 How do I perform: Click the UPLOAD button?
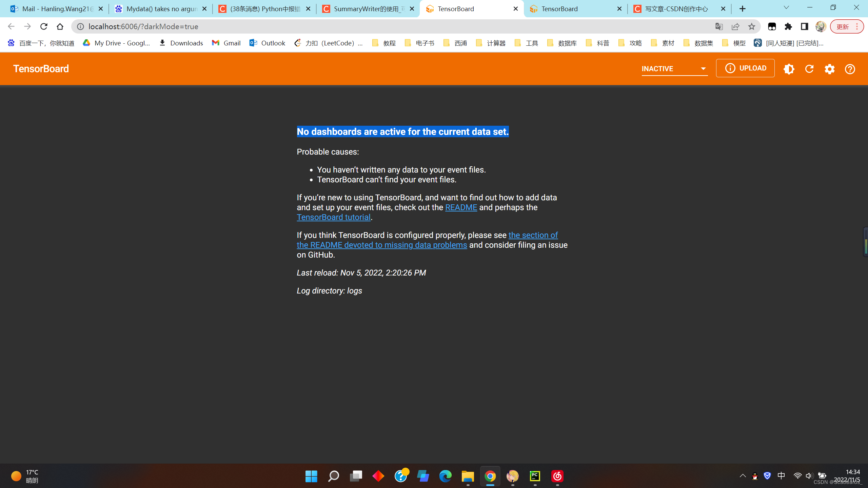coord(745,68)
